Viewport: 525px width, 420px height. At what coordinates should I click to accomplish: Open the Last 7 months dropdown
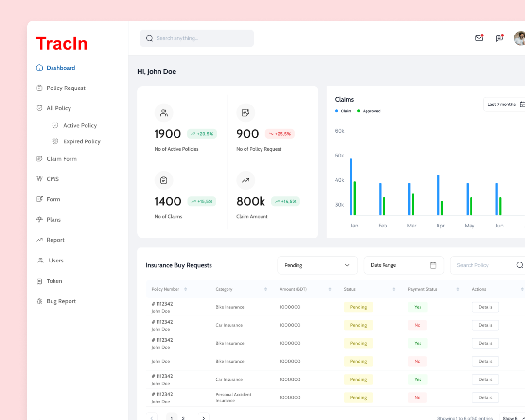pyautogui.click(x=504, y=105)
